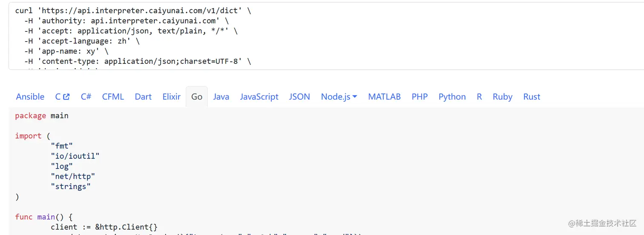Select the JSON tab

pyautogui.click(x=299, y=97)
